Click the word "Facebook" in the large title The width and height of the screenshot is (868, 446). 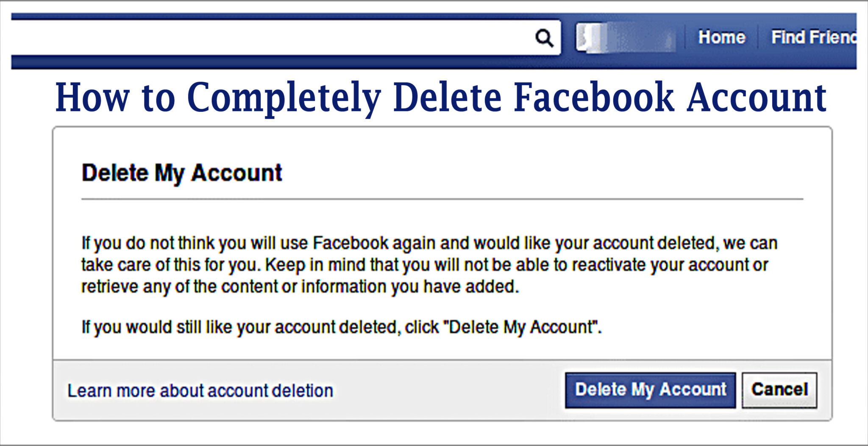[594, 97]
